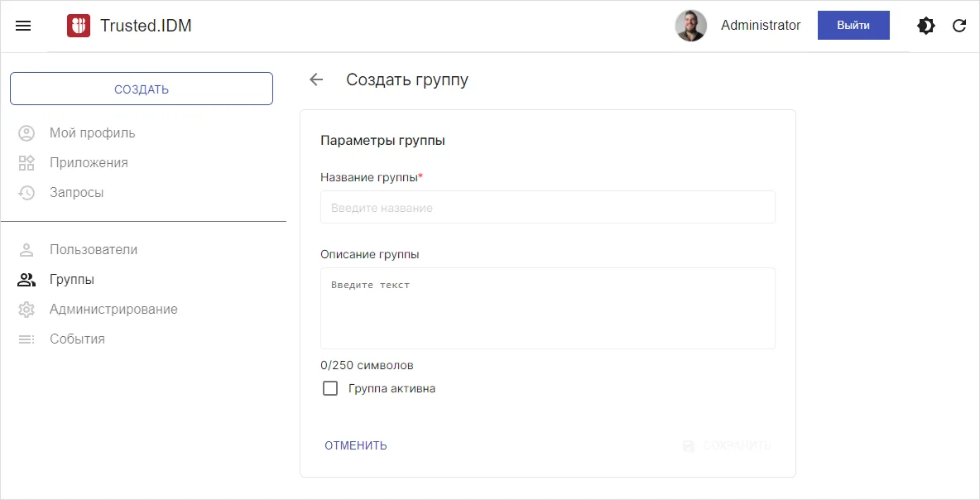Open the Мой профиль profile icon

pyautogui.click(x=26, y=132)
